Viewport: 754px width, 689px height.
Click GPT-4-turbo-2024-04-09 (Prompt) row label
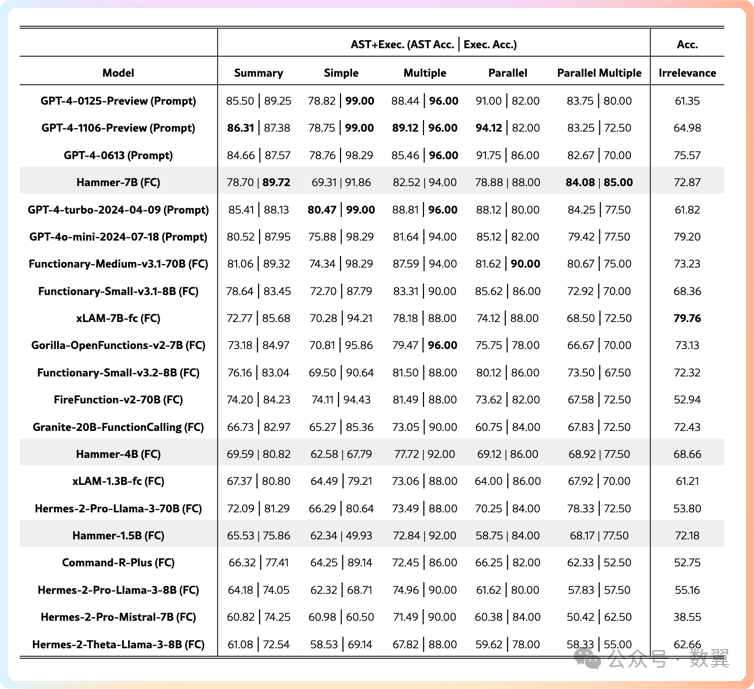118,210
